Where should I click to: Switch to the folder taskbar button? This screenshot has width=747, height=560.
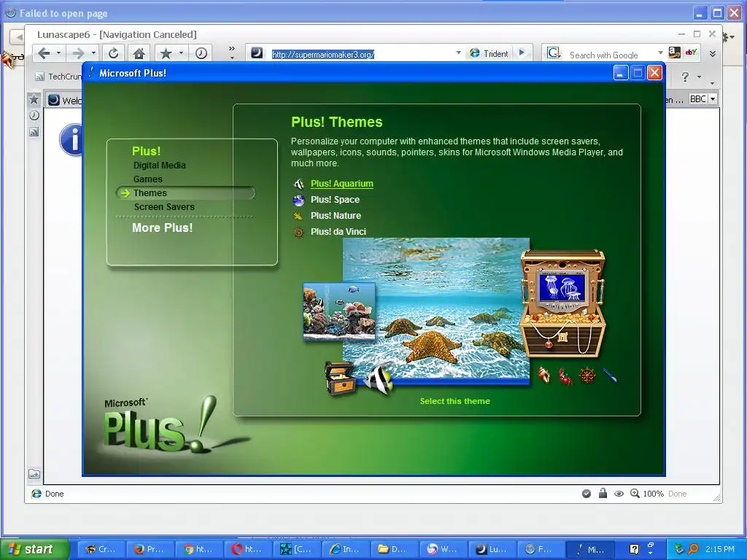[395, 549]
